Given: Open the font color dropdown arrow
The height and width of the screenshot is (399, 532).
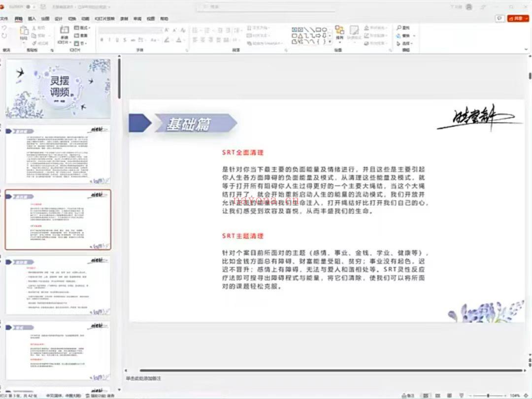Looking at the screenshot, I should tap(184, 40).
